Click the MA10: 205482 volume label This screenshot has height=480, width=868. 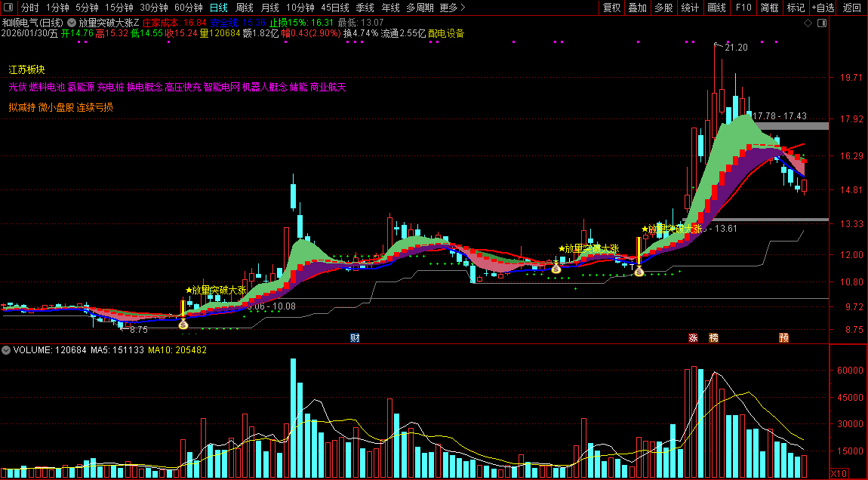click(x=177, y=350)
